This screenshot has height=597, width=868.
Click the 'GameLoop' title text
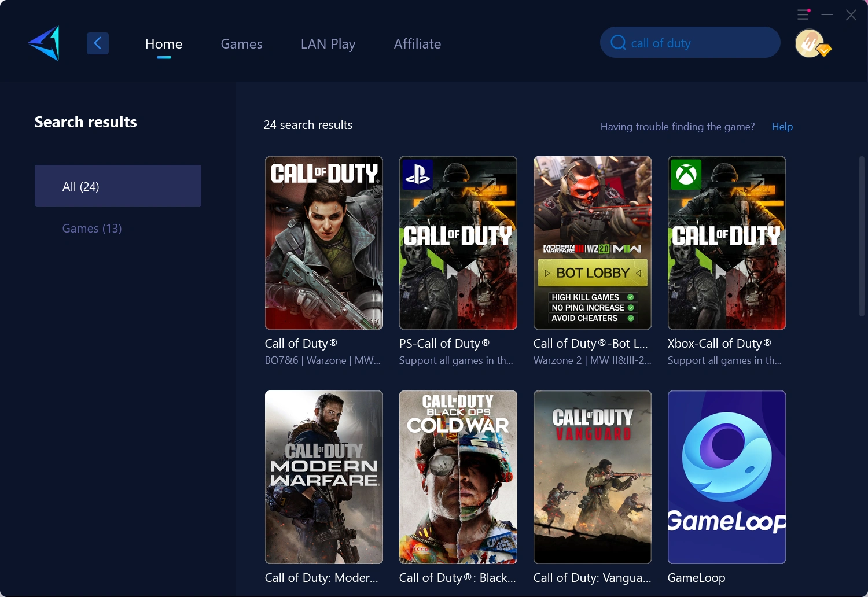697,578
